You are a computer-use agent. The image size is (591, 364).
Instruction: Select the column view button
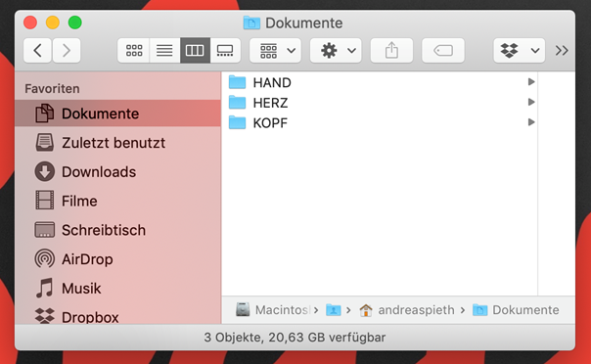195,50
